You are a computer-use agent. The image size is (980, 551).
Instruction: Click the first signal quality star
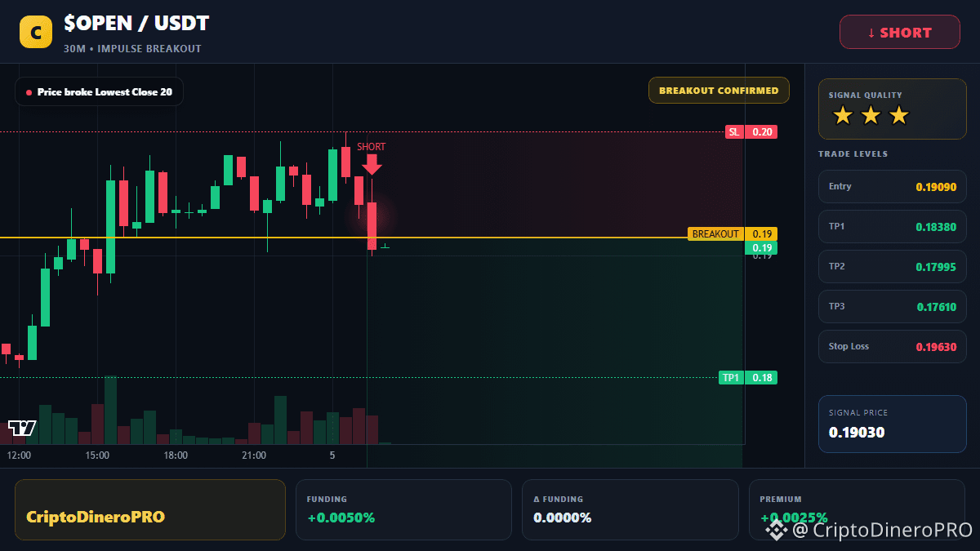842,116
